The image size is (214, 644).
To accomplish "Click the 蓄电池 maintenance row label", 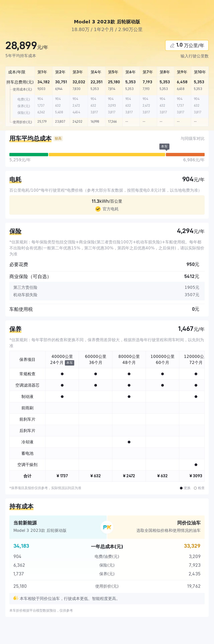I will click(27, 453).
